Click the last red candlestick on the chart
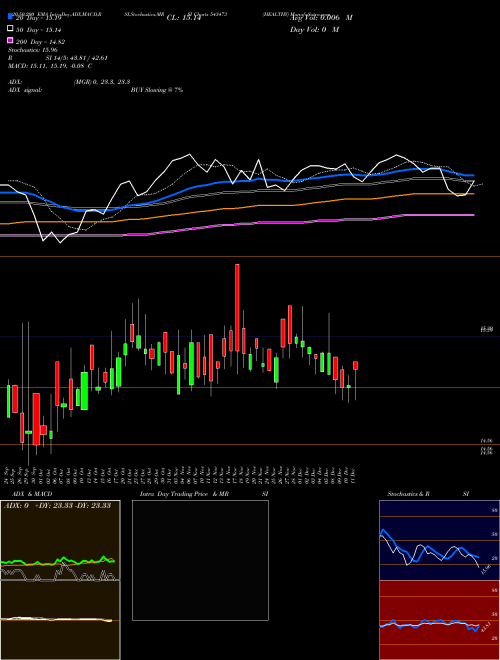 tap(356, 365)
